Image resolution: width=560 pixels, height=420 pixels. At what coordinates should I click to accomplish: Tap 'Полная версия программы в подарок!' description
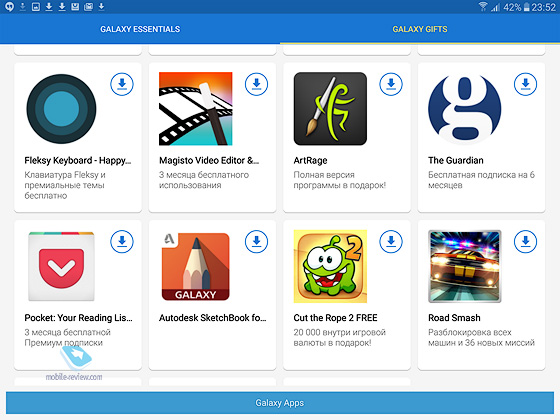(340, 180)
